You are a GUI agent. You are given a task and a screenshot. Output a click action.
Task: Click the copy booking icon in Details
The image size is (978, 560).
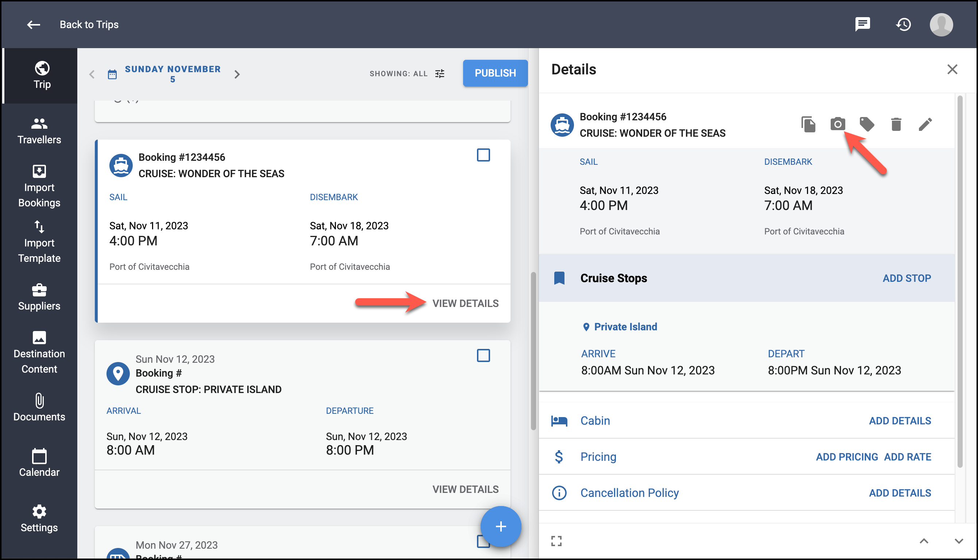pyautogui.click(x=808, y=124)
